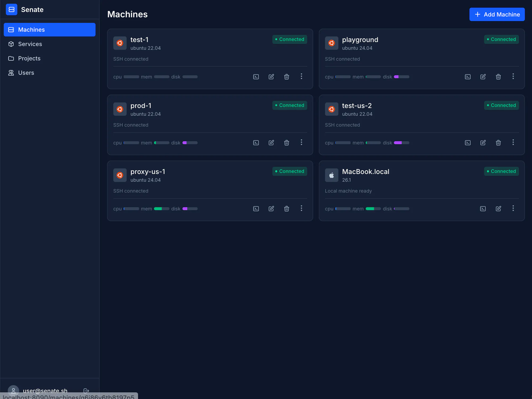532x399 pixels.
Task: Log out using the sign-out icon
Action: tap(86, 391)
